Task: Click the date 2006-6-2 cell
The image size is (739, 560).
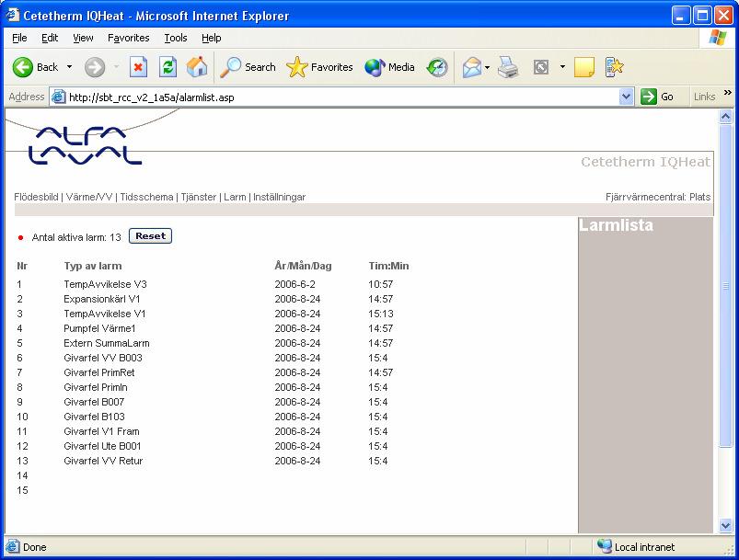Action: coord(295,284)
